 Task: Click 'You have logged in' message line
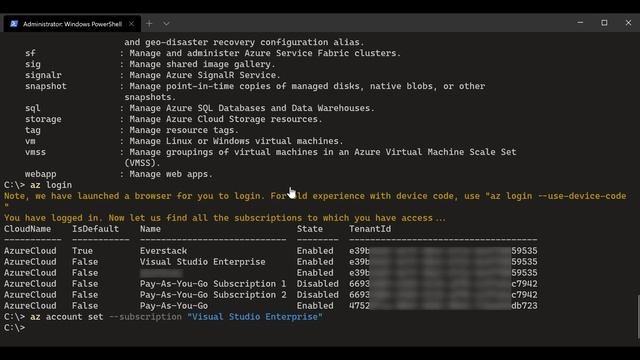point(225,218)
